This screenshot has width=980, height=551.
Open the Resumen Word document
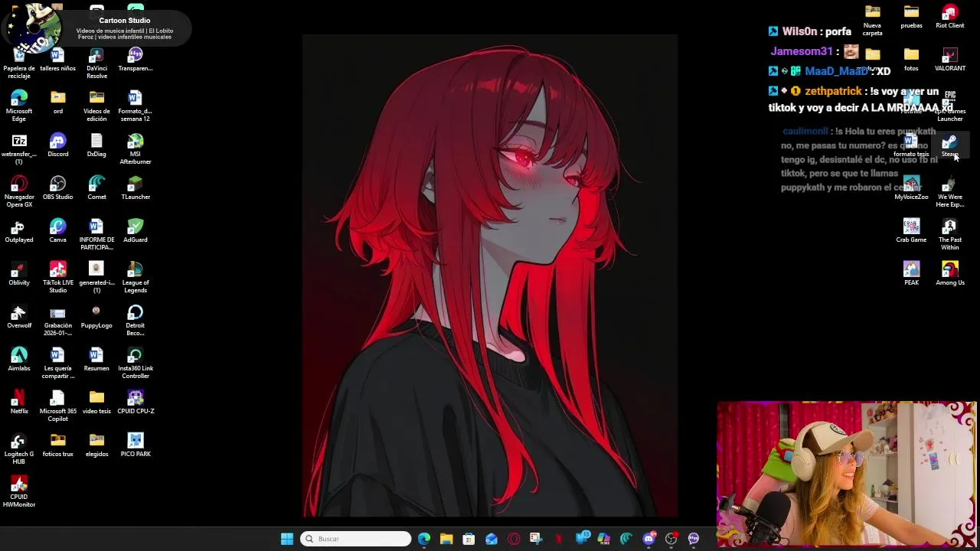click(96, 359)
